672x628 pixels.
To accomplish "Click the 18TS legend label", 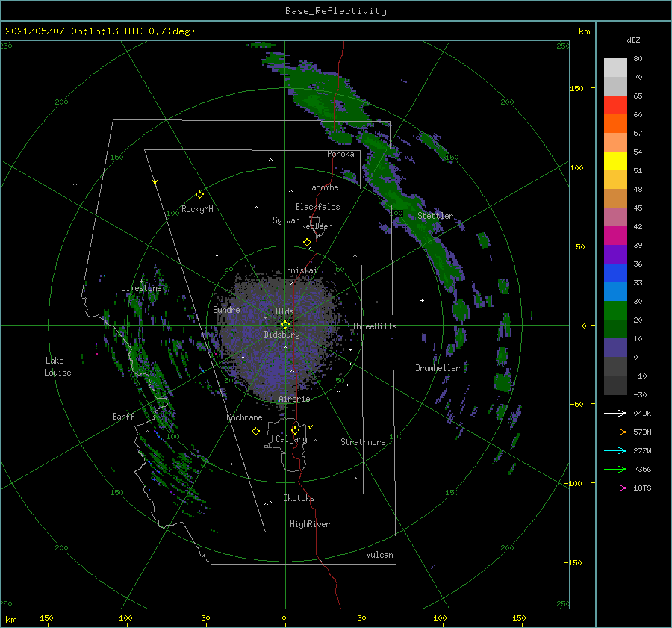I will click(642, 488).
